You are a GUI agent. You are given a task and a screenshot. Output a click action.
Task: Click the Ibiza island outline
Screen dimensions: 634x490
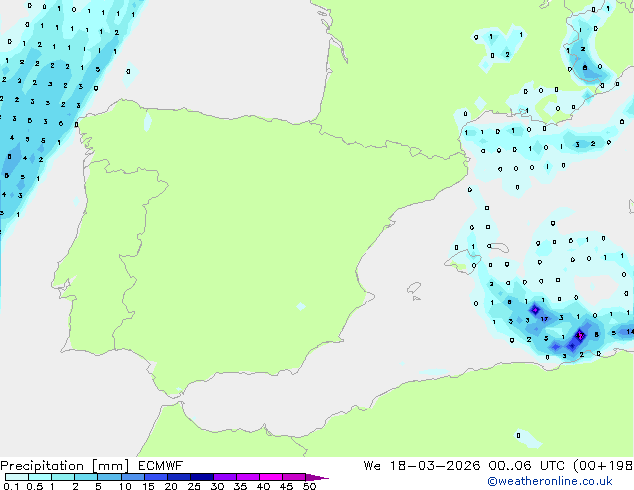click(414, 288)
